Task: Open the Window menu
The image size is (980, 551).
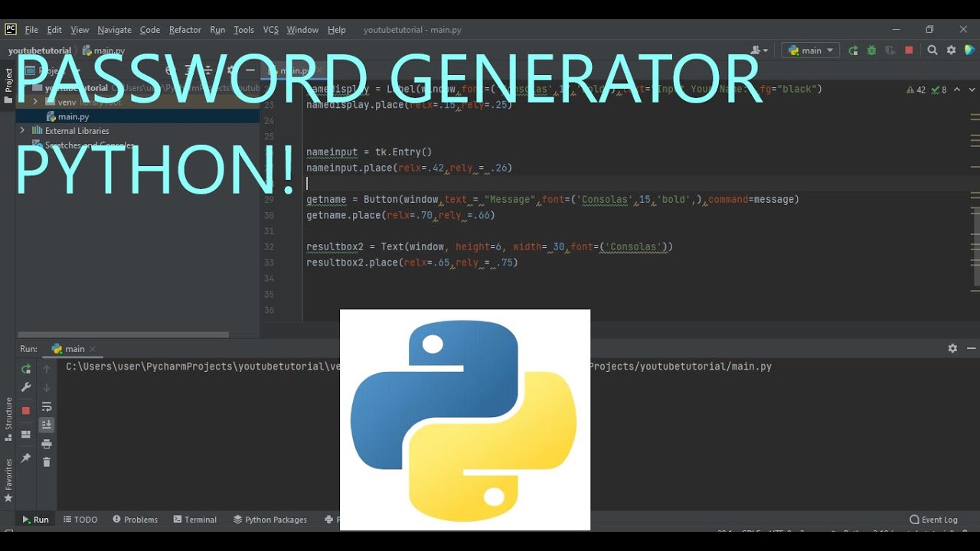Action: click(x=302, y=30)
